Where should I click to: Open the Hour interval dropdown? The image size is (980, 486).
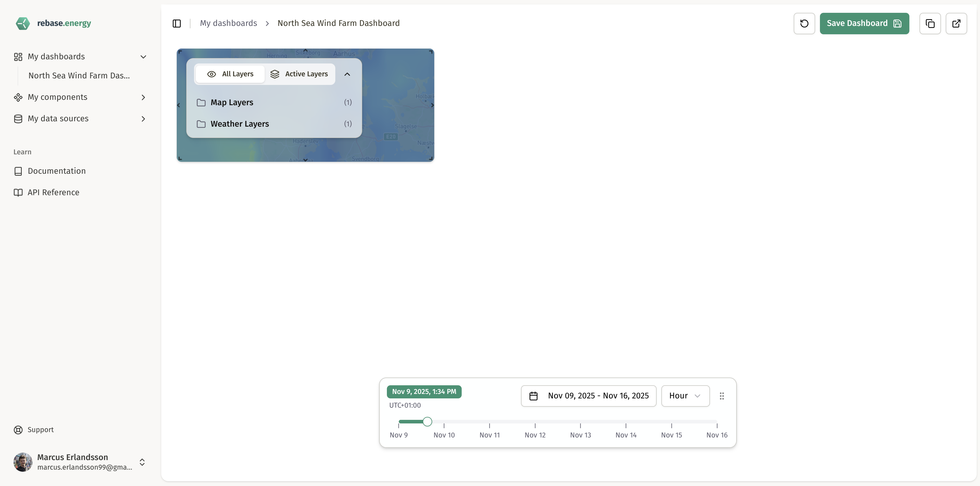[x=685, y=395]
